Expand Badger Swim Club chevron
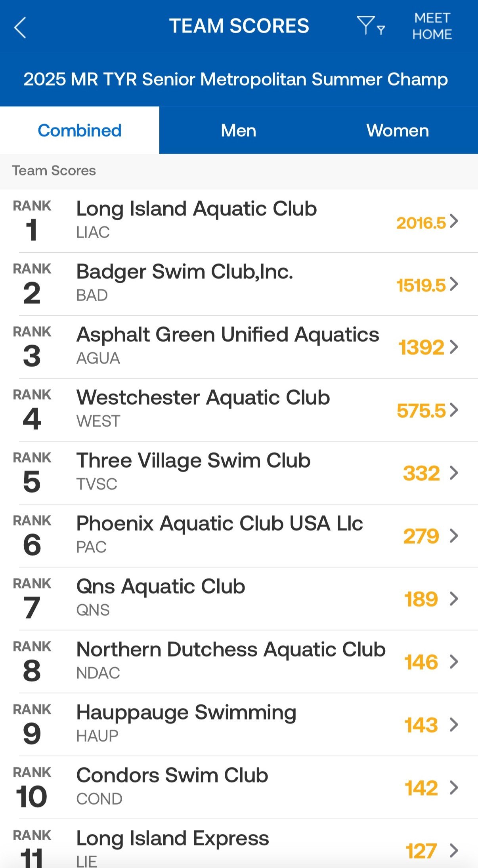 [x=454, y=284]
